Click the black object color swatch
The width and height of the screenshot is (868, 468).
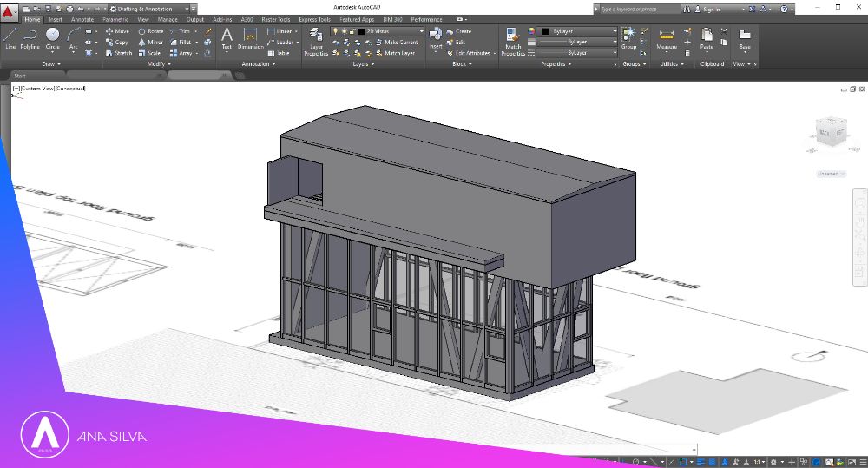545,31
